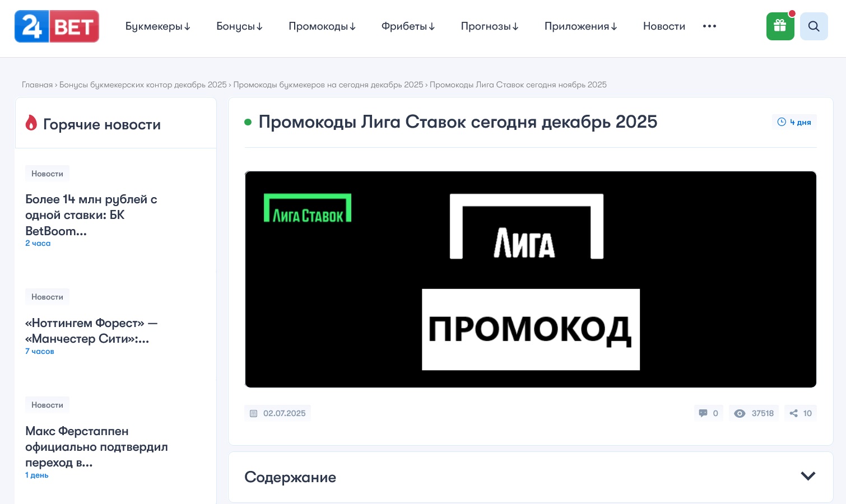The image size is (846, 504).
Task: Click the 2BET logo
Action: (57, 26)
